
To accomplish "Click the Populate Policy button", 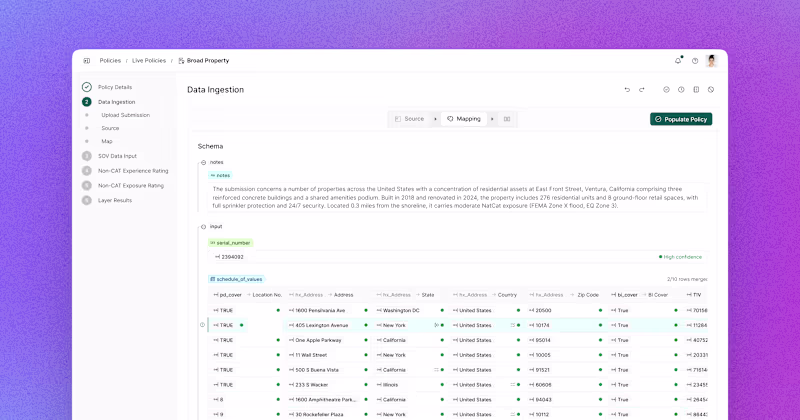I will coord(681,119).
